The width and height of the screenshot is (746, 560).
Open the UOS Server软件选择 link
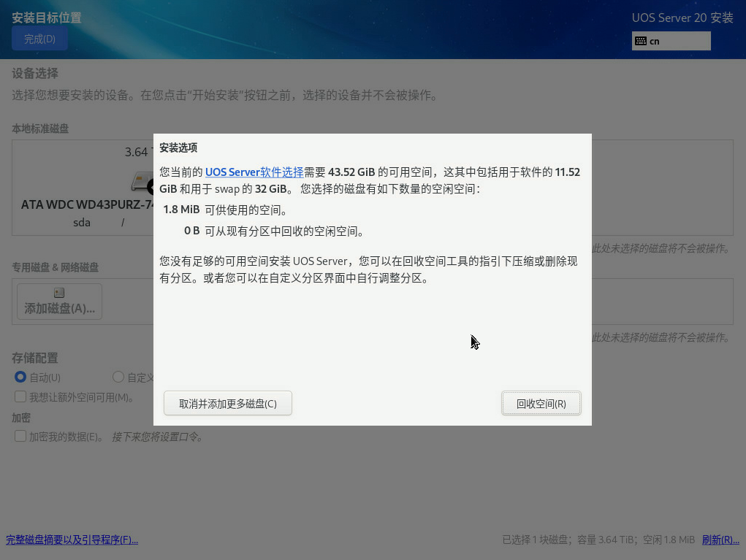click(x=254, y=172)
